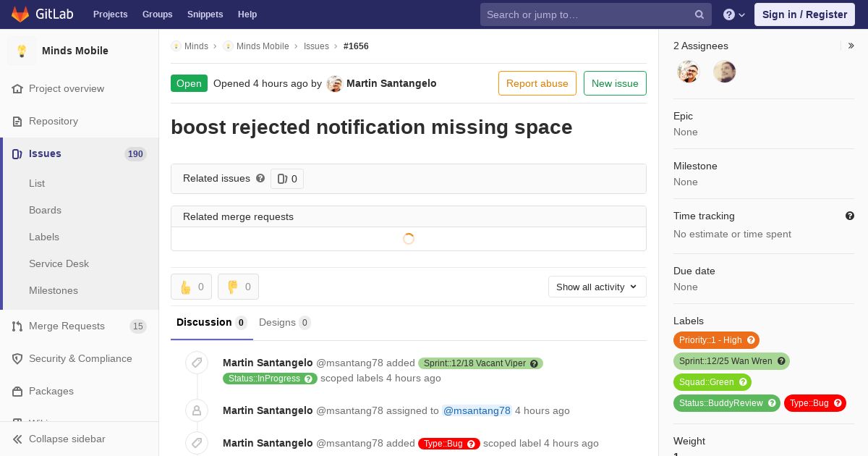Click the Project overview home icon
Viewport: 868px width, 456px height.
[17, 88]
